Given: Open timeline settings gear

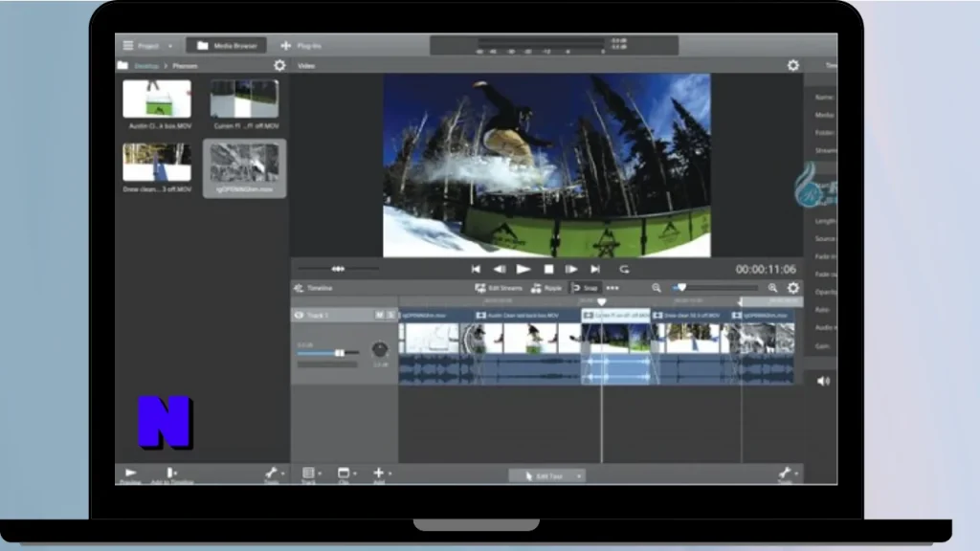Looking at the screenshot, I should pos(793,288).
